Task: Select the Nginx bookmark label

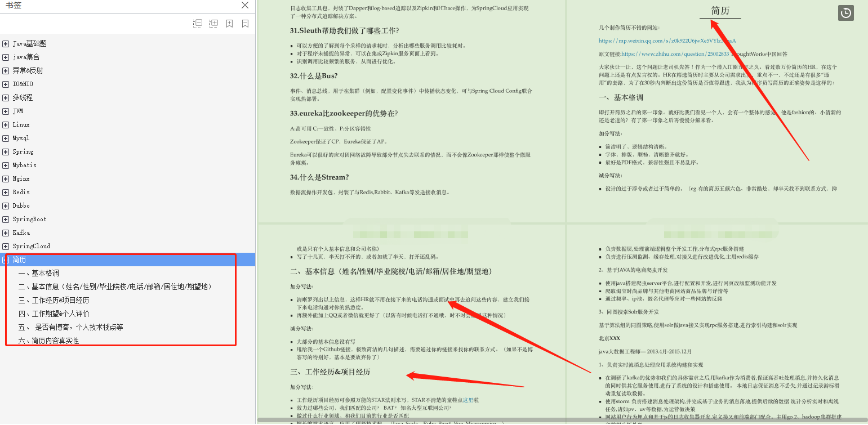Action: [23, 178]
